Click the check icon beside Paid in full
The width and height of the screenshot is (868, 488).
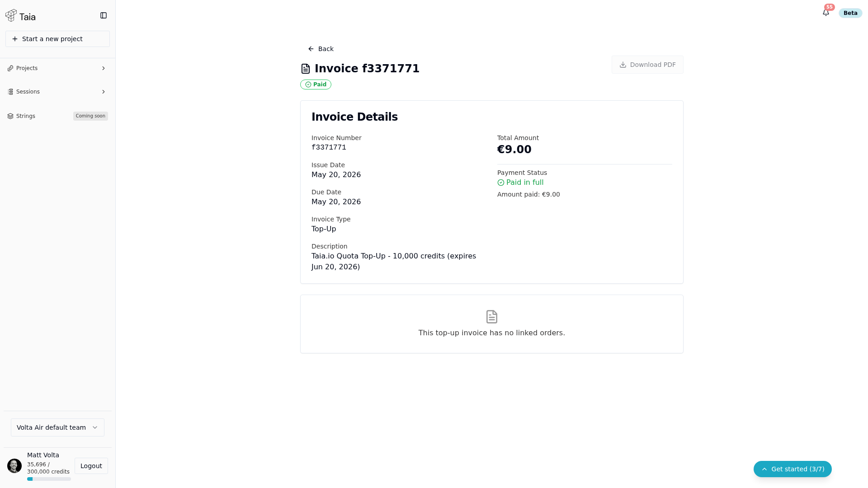(501, 183)
